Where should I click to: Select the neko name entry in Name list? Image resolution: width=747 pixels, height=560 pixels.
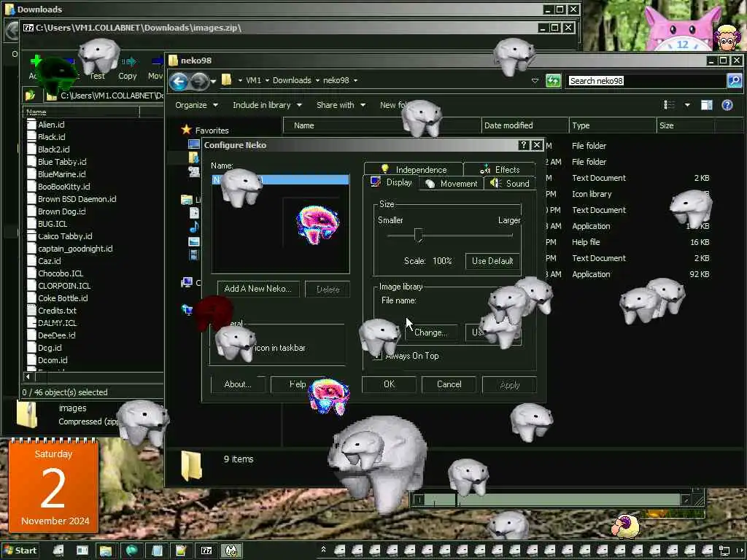[x=280, y=179]
